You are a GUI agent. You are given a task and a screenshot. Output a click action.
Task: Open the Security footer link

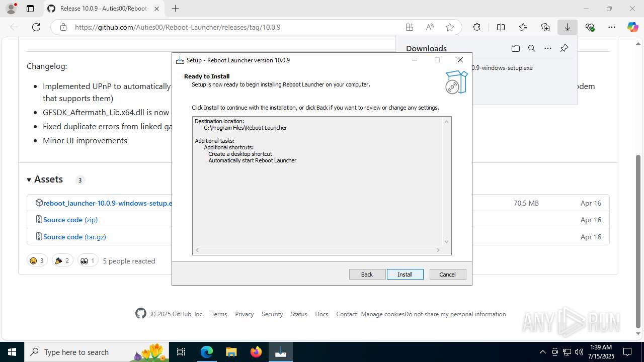coord(272,314)
